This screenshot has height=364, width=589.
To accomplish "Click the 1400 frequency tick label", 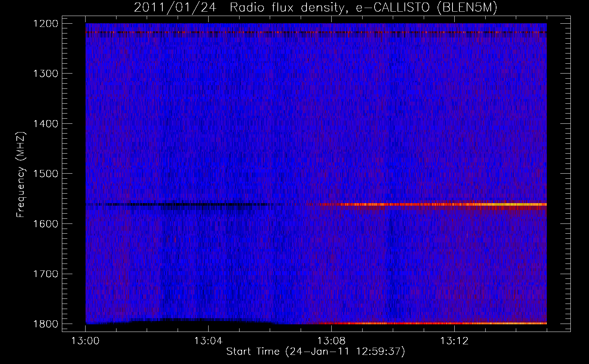I will tap(46, 124).
